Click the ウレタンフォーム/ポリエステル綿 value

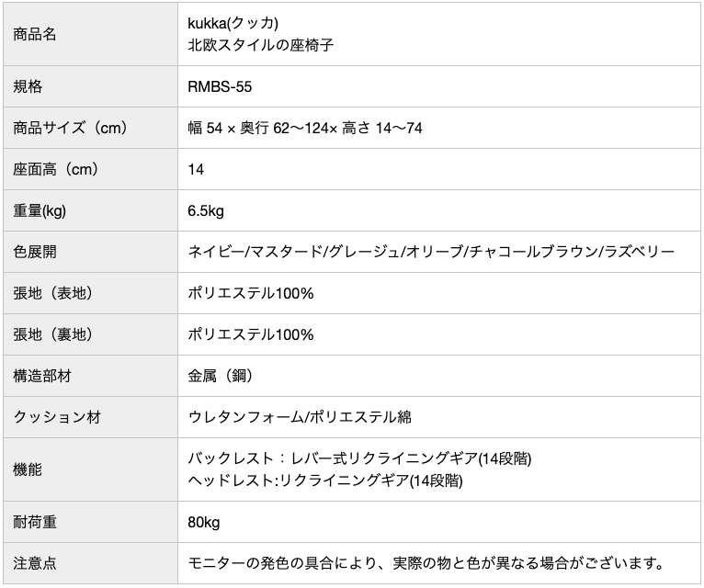pyautogui.click(x=300, y=417)
